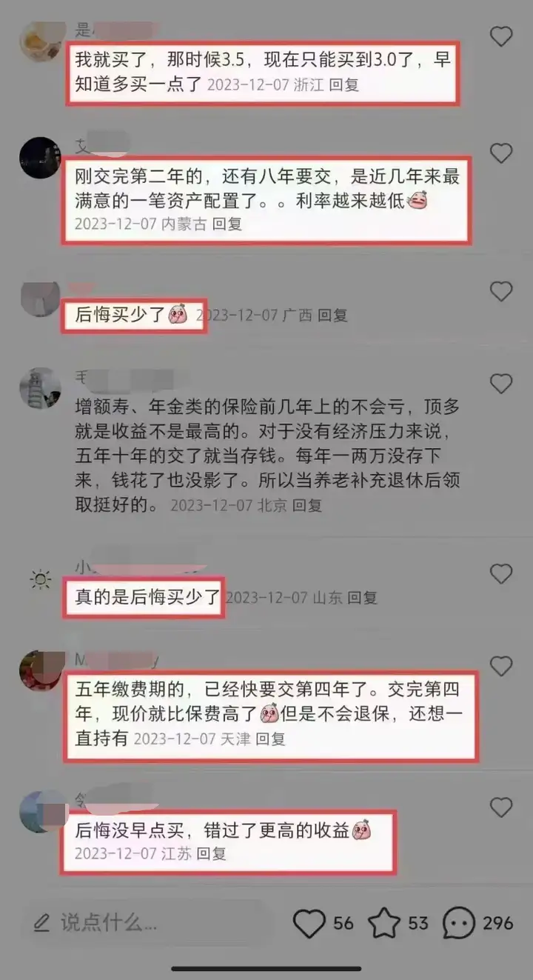Reply to the Zhejiang comment
This screenshot has height=980, width=533.
pos(344,84)
